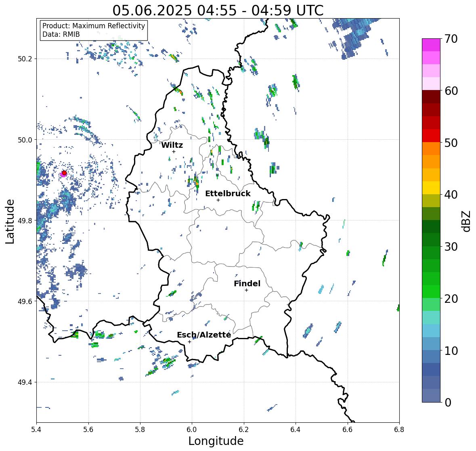The image size is (476, 451).
Task: Click the 49.6 latitude tick label
Action: pos(25,301)
